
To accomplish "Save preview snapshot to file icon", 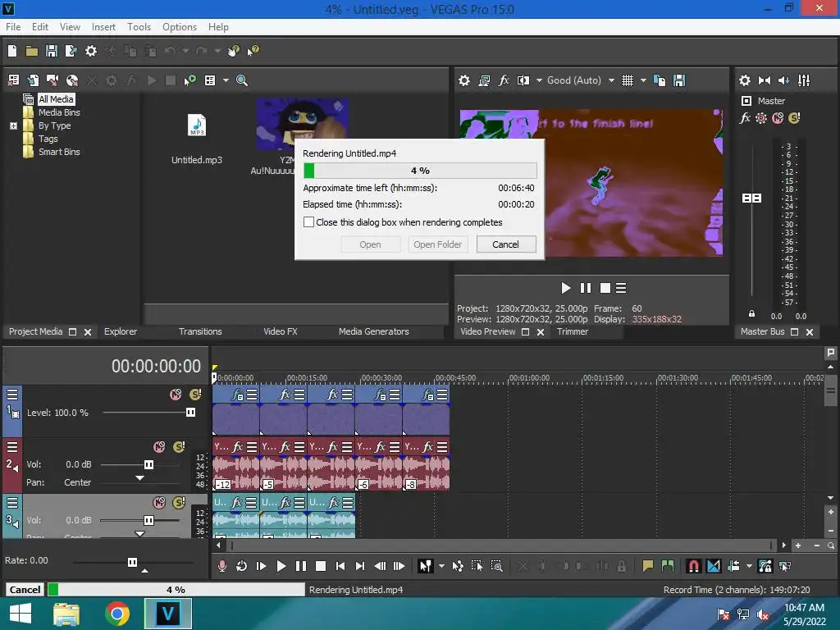I will click(678, 80).
